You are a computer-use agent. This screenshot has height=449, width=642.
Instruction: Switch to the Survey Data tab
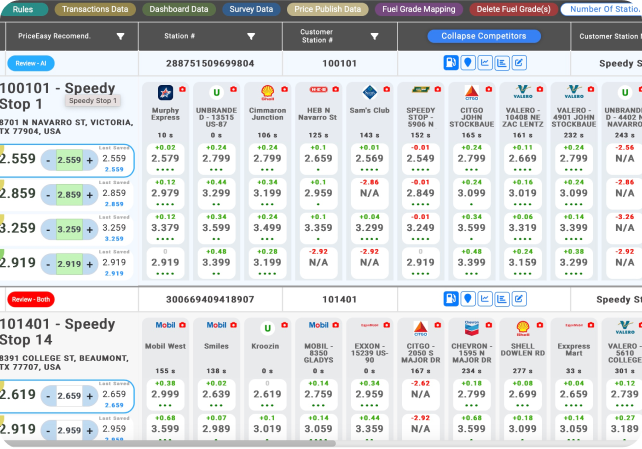click(250, 9)
